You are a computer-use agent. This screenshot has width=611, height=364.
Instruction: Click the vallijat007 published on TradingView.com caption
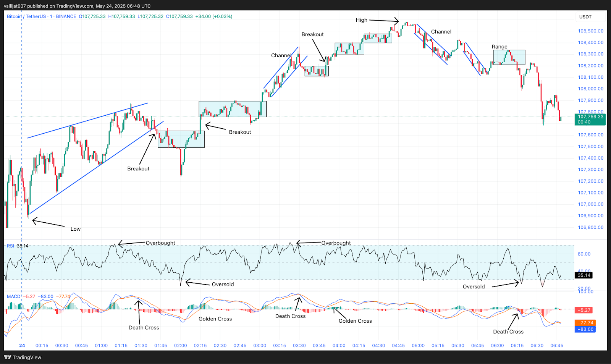(77, 6)
